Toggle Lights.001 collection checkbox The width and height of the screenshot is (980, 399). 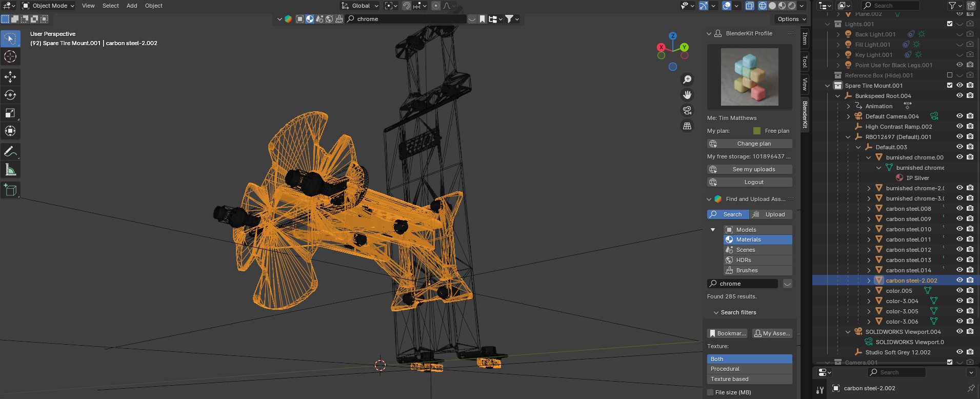950,24
